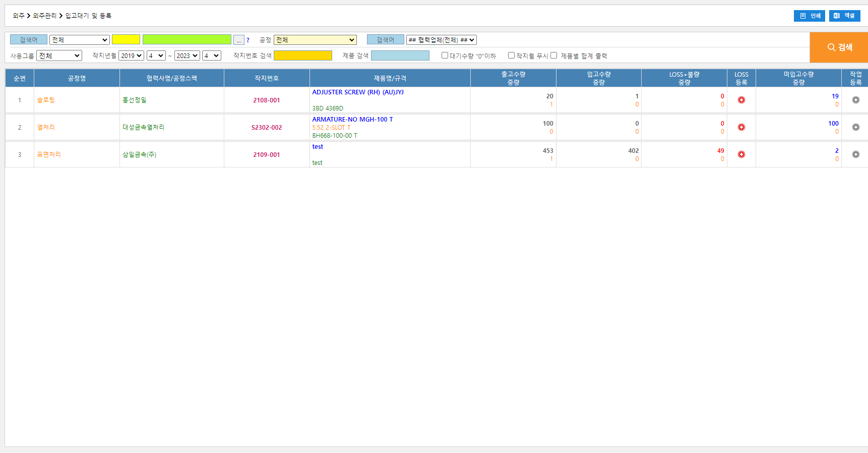The height and width of the screenshot is (453, 868).
Task: Click the orange 검색 search button
Action: (x=839, y=47)
